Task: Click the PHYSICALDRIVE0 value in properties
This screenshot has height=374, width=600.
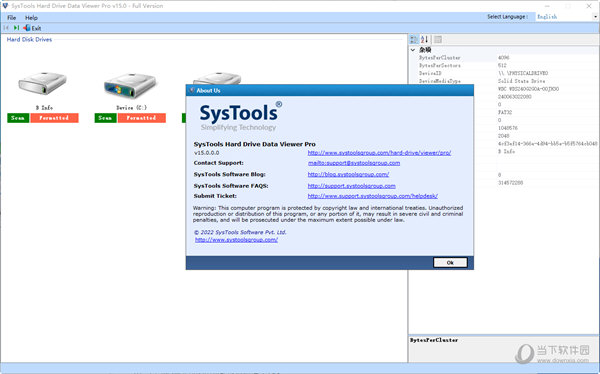Action: pos(523,73)
